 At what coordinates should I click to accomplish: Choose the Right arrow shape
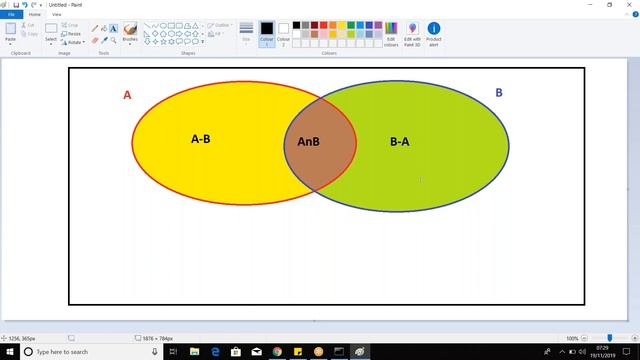click(x=179, y=33)
